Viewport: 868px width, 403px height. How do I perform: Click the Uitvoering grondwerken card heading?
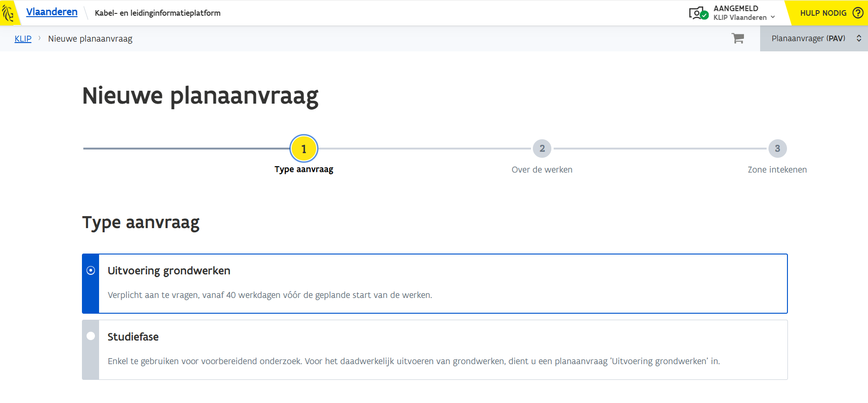click(x=169, y=271)
